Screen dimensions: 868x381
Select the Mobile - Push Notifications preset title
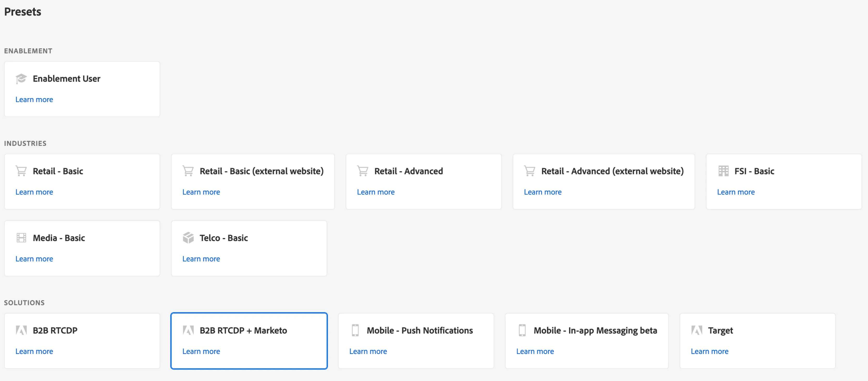coord(419,330)
